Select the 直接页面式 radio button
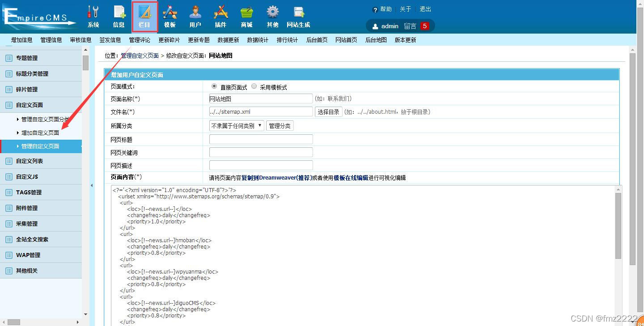The image size is (644, 326). coord(214,86)
